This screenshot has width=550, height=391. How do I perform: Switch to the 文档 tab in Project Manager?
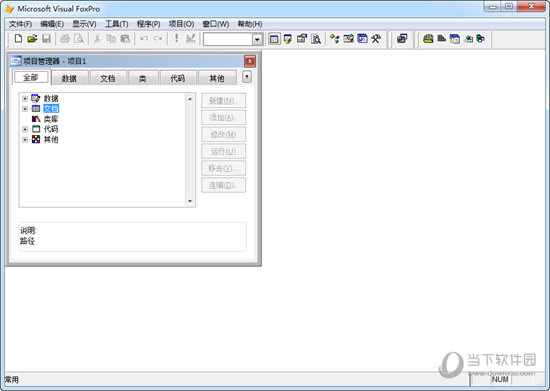108,78
